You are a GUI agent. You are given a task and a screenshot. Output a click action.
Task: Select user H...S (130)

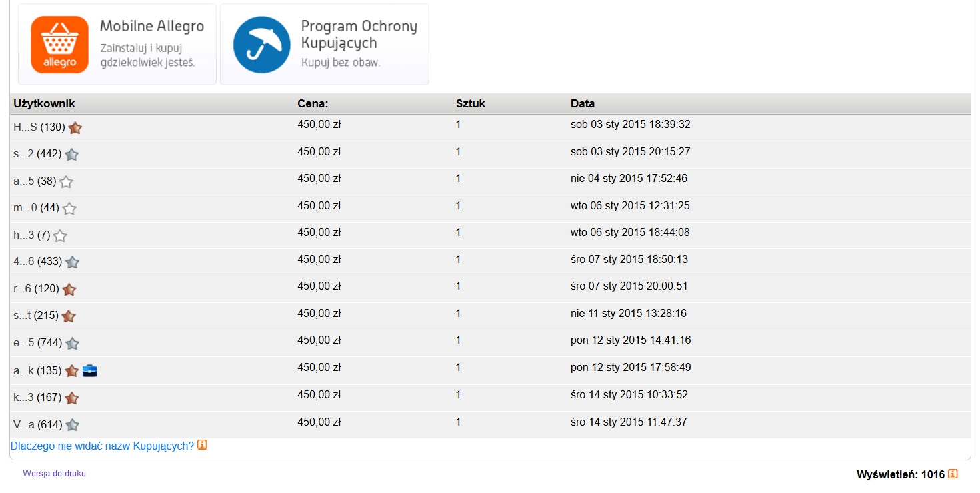tap(39, 127)
